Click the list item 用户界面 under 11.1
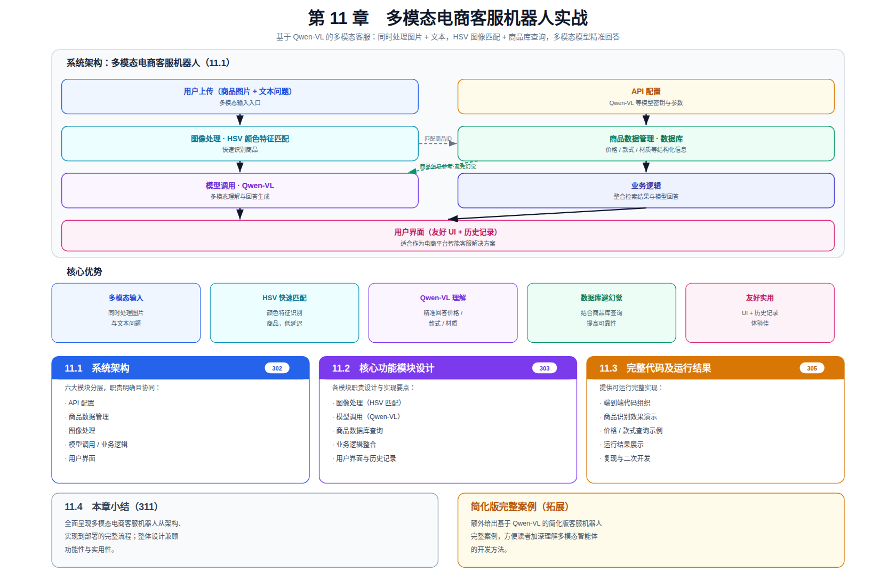This screenshot has height=588, width=896. pyautogui.click(x=80, y=458)
